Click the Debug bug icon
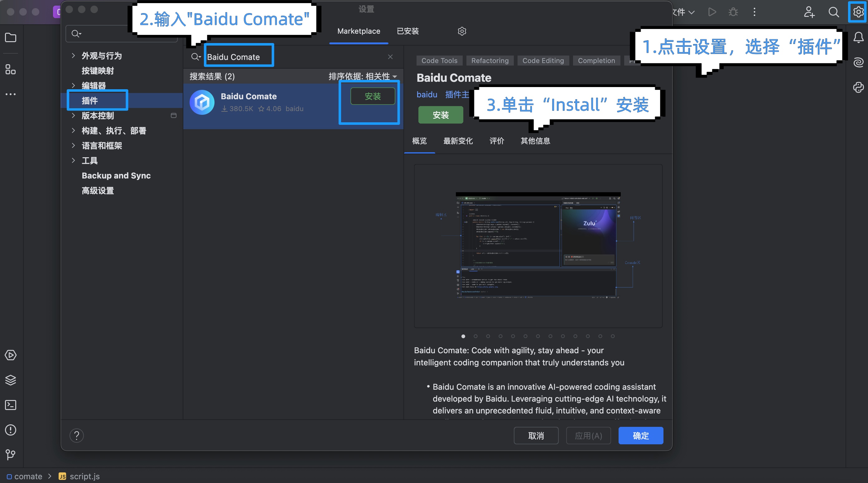Image resolution: width=868 pixels, height=483 pixels. (733, 12)
